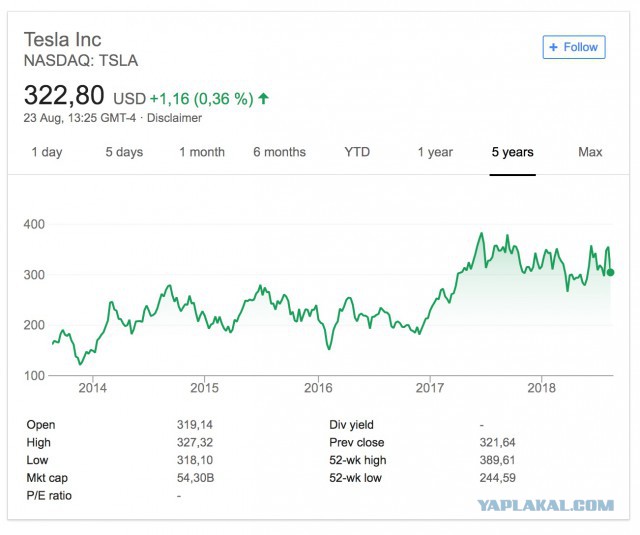The height and width of the screenshot is (535, 640).
Task: Click the 2015 axis label
Action: [204, 388]
